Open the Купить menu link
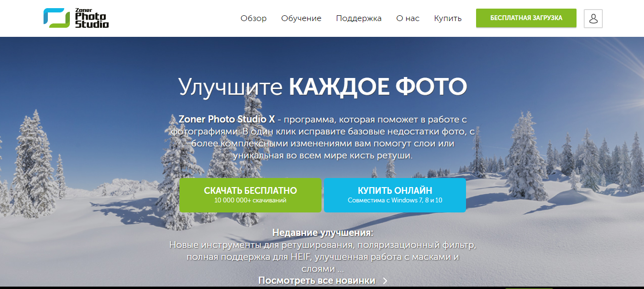644x289 pixels. click(448, 19)
